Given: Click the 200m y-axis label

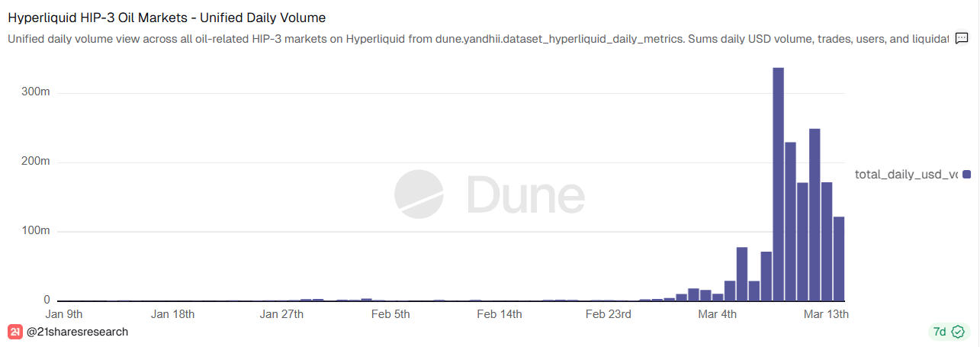Looking at the screenshot, I should tap(37, 162).
